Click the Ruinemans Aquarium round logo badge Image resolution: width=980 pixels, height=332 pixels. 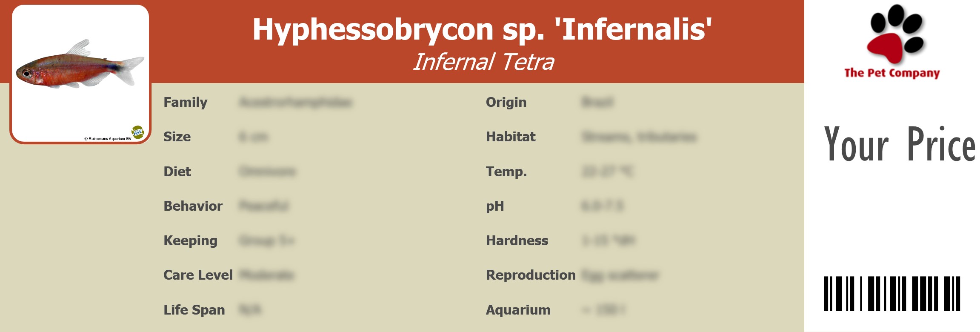[x=137, y=132]
